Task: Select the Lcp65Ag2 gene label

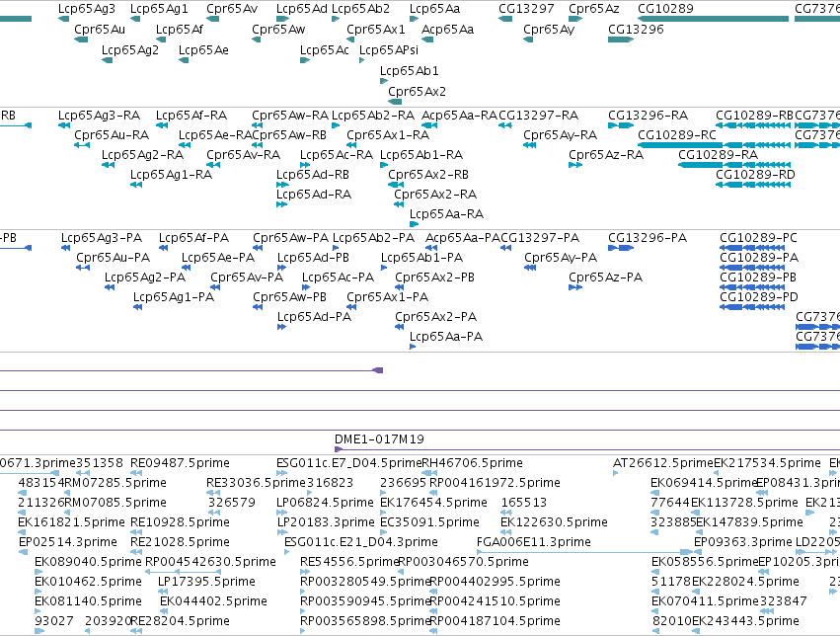Action: (130, 49)
